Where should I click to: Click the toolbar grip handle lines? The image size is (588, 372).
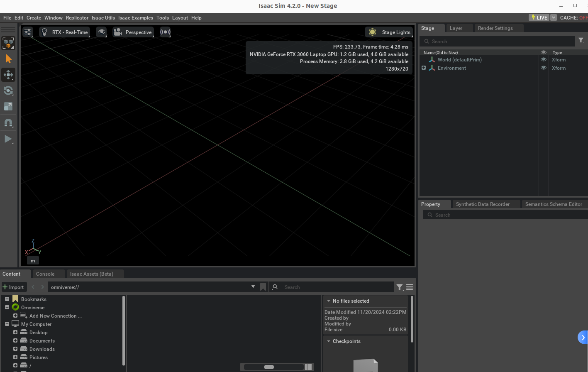pos(8,29)
